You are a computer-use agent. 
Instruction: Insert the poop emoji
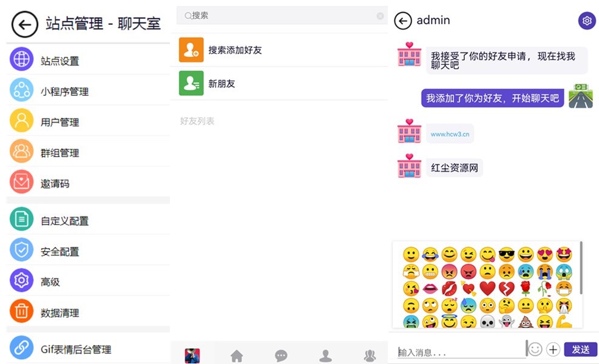pyautogui.click(x=526, y=322)
